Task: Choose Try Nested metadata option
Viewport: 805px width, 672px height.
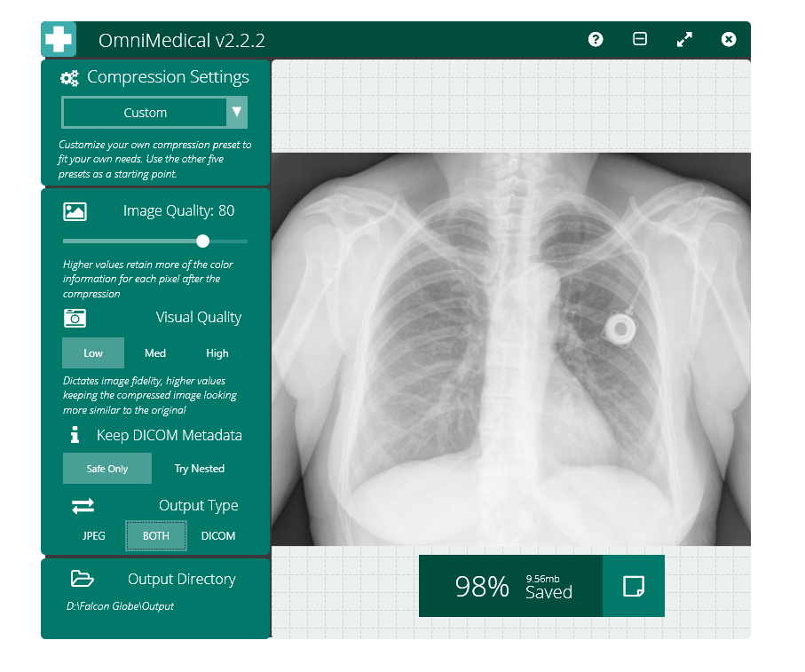Action: click(x=200, y=469)
